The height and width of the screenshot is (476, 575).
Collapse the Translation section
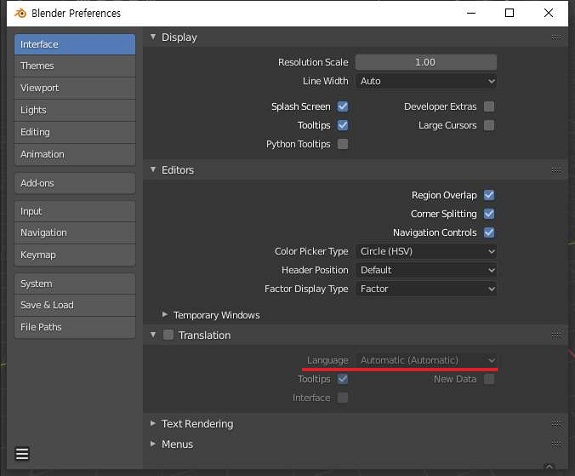coord(153,335)
